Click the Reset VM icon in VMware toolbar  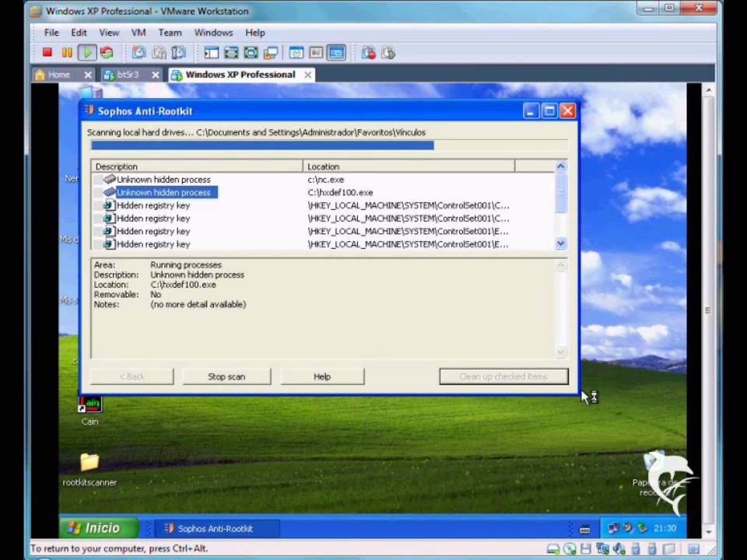pyautogui.click(x=107, y=52)
